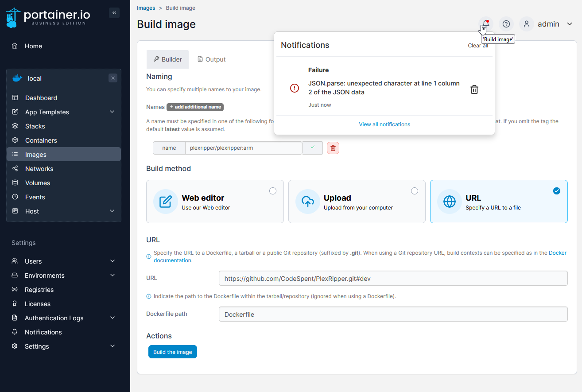Viewport: 582px width, 392px height.
Task: Open the help question mark icon
Action: point(506,24)
